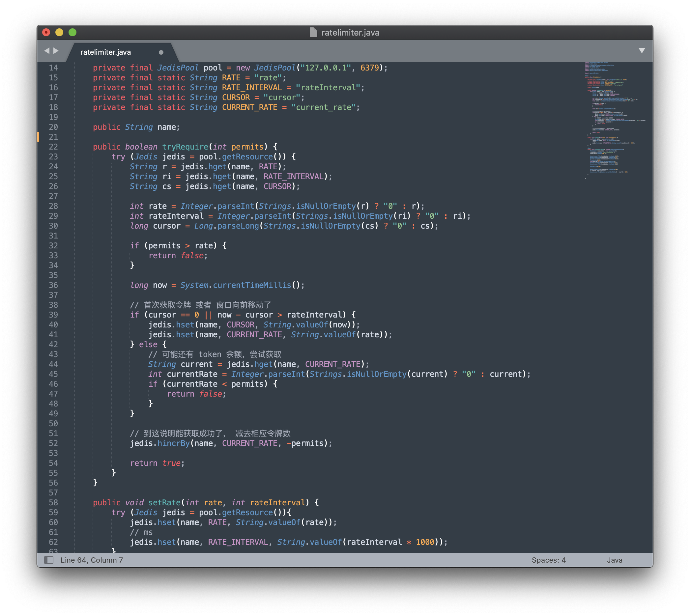Image resolution: width=690 pixels, height=616 pixels.
Task: Click line number 39 in gutter
Action: [53, 315]
